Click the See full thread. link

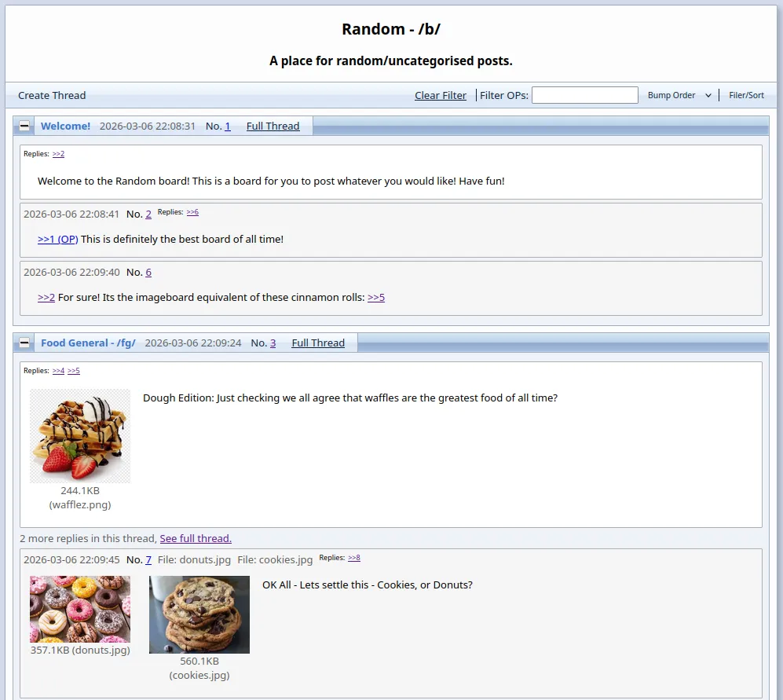pos(196,539)
